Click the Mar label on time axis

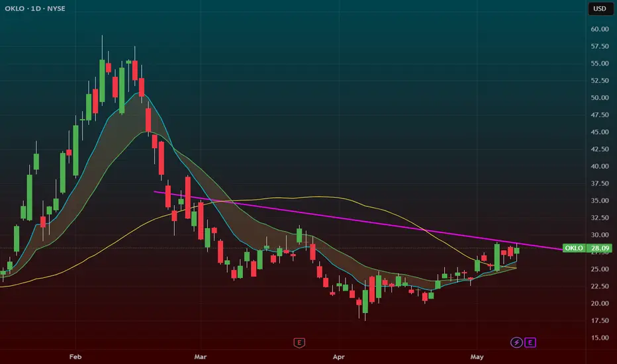tap(201, 357)
